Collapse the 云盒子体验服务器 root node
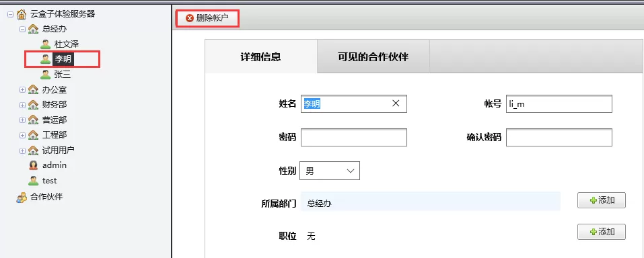This screenshot has height=258, width=644. tap(11, 14)
